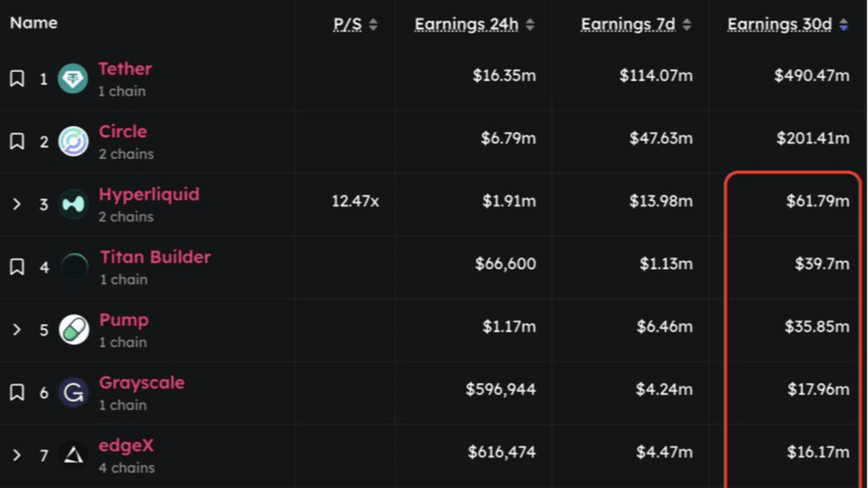This screenshot has height=488, width=868.
Task: Click the Tether logo icon
Action: click(73, 79)
